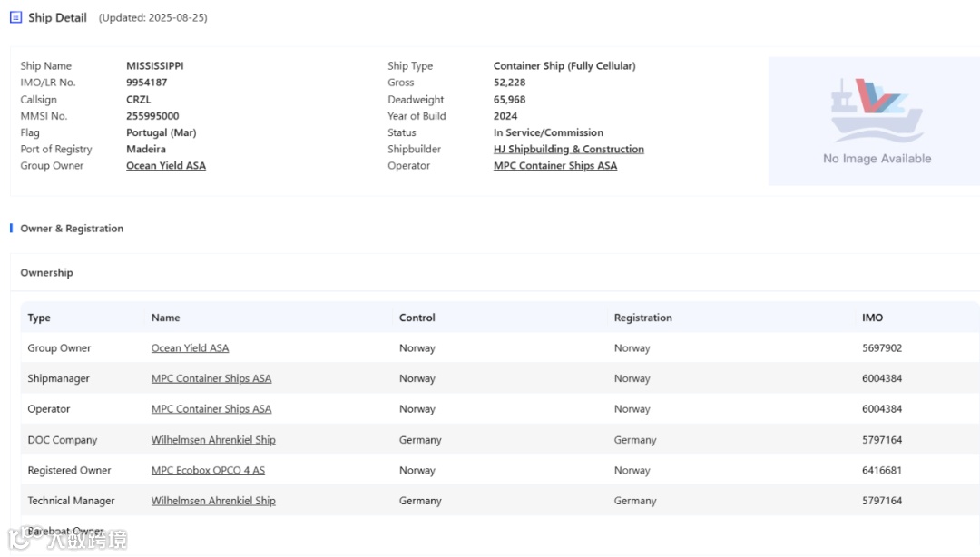Select IMO 5797164 in Technical Manager row
This screenshot has width=980, height=557.
[x=882, y=502]
